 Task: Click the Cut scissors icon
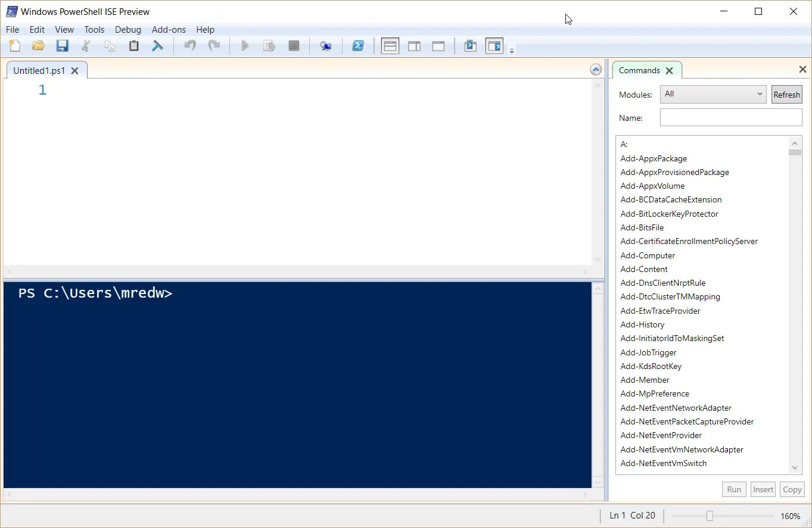[x=86, y=46]
